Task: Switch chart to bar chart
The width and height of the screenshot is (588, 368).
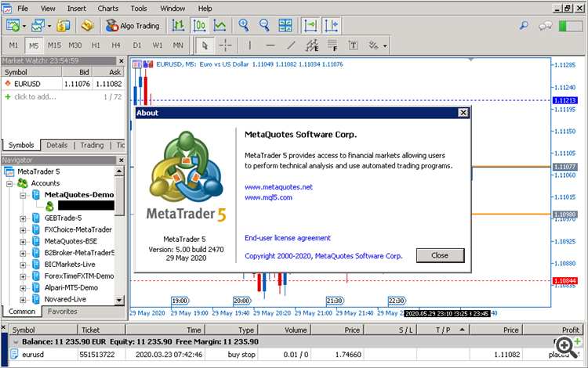Action: (x=178, y=26)
